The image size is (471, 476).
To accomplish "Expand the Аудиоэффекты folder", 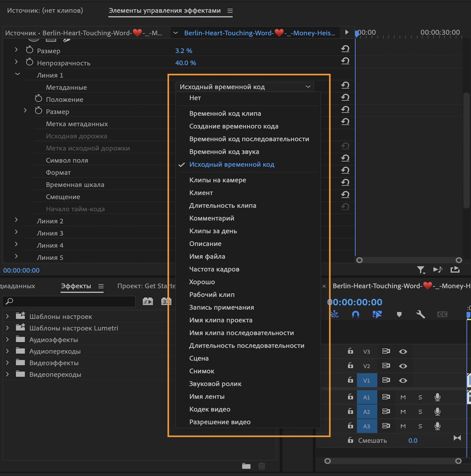I will (7, 340).
